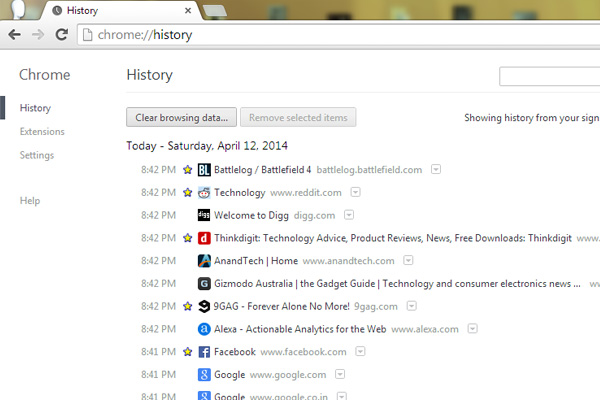This screenshot has width=600, height=400.
Task: Open dropdown for Facebook entry
Action: point(360,351)
